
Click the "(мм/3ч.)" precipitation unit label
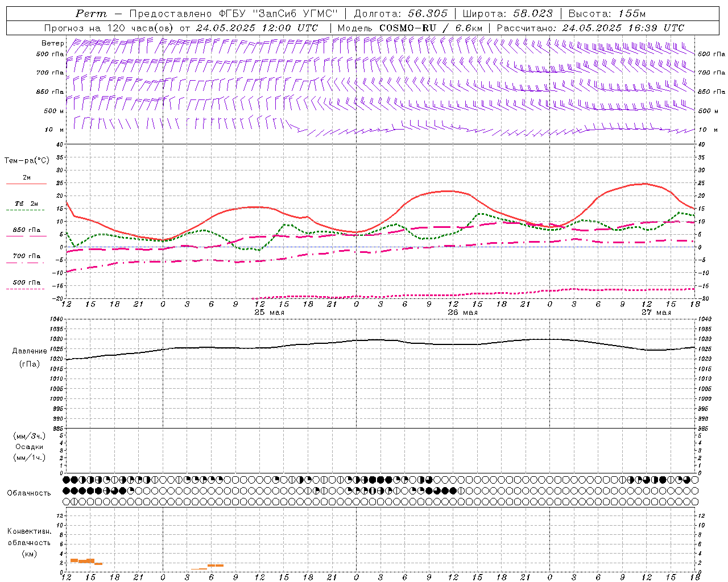[29, 436]
